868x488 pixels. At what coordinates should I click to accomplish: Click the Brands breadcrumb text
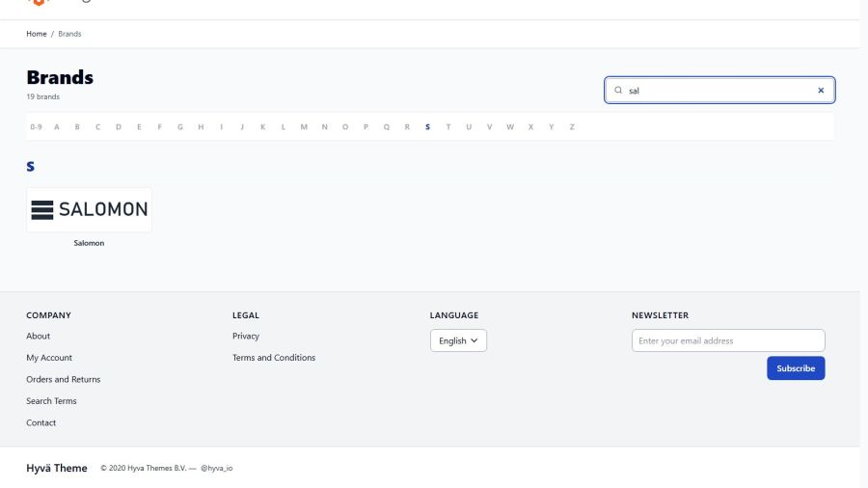69,34
